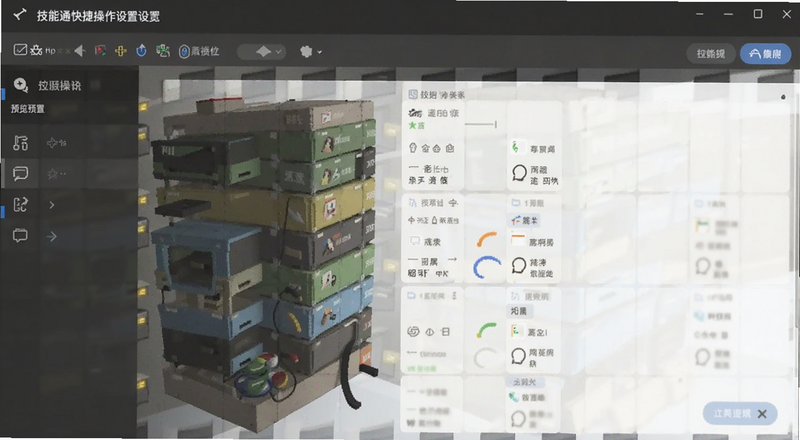This screenshot has height=440, width=800.
Task: Click the green leaf icon in bottom card
Action: point(514,397)
